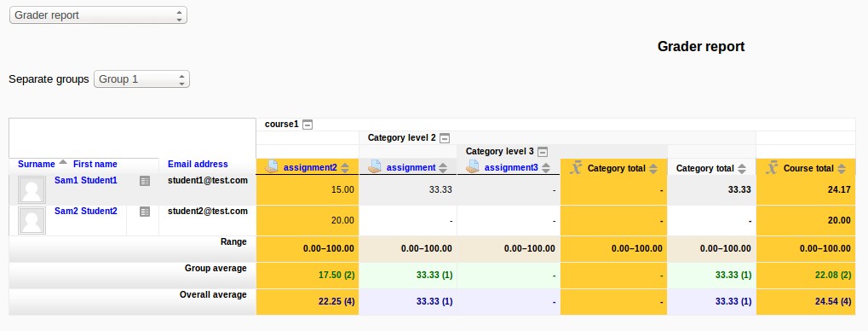Sort by yellow Category total arrows
The height and width of the screenshot is (331, 868).
tap(653, 168)
